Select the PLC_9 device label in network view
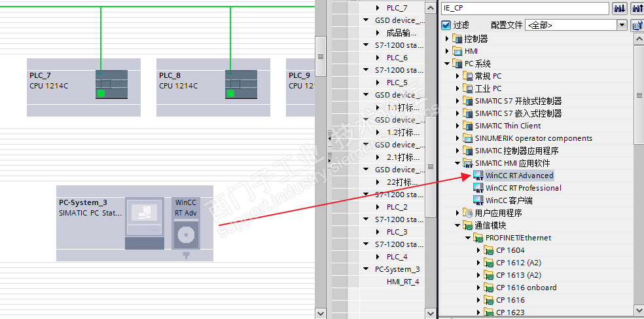Viewport: 644px width, 319px height. [299, 75]
